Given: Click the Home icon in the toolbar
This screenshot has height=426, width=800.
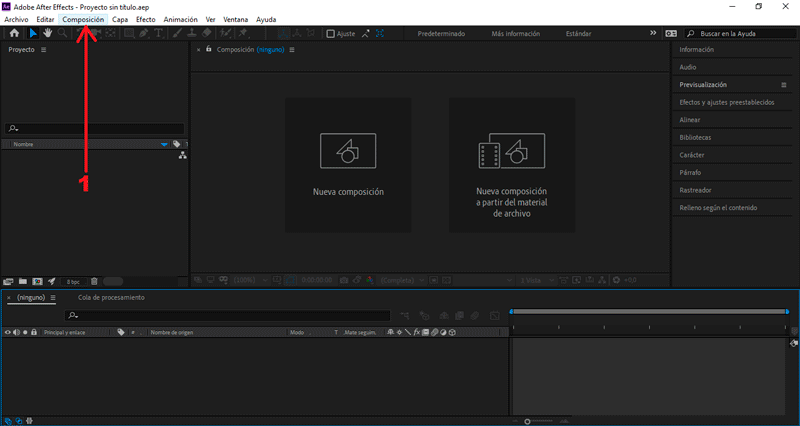Looking at the screenshot, I should 14,33.
